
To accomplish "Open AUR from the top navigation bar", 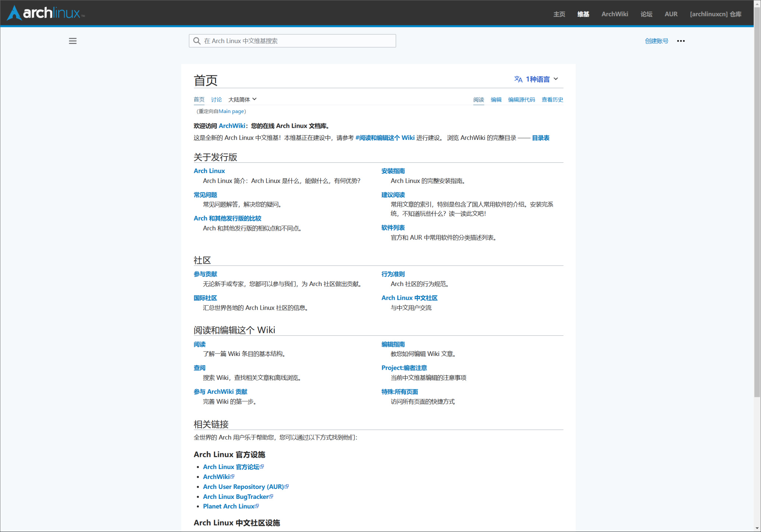I will pos(671,14).
